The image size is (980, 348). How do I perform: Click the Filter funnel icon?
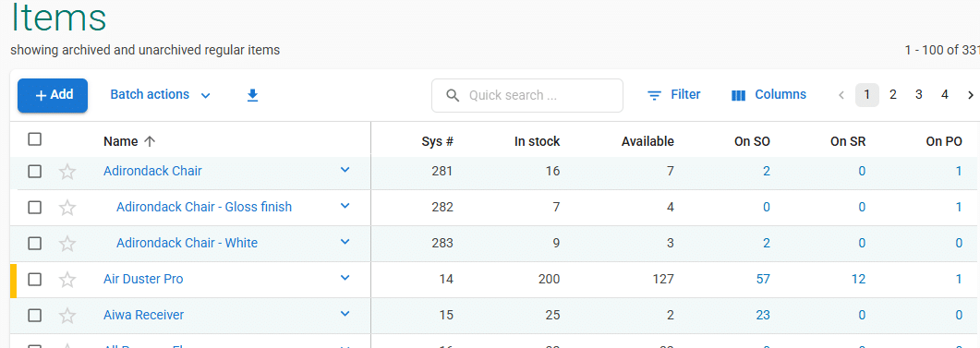(654, 96)
